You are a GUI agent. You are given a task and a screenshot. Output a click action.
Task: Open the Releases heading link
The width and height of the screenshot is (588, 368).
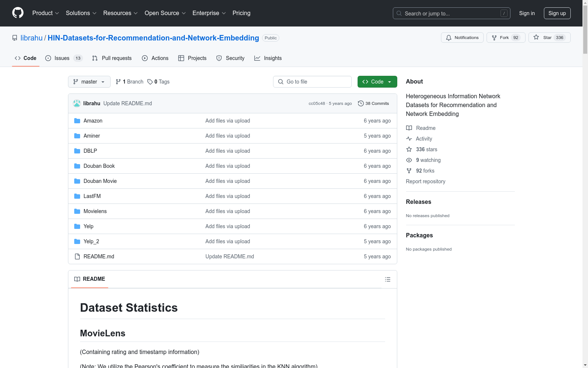[419, 202]
